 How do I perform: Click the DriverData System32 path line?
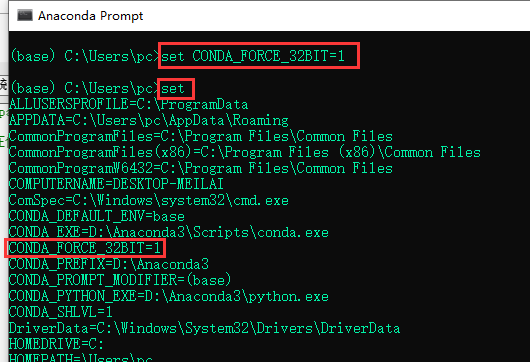[204, 328]
